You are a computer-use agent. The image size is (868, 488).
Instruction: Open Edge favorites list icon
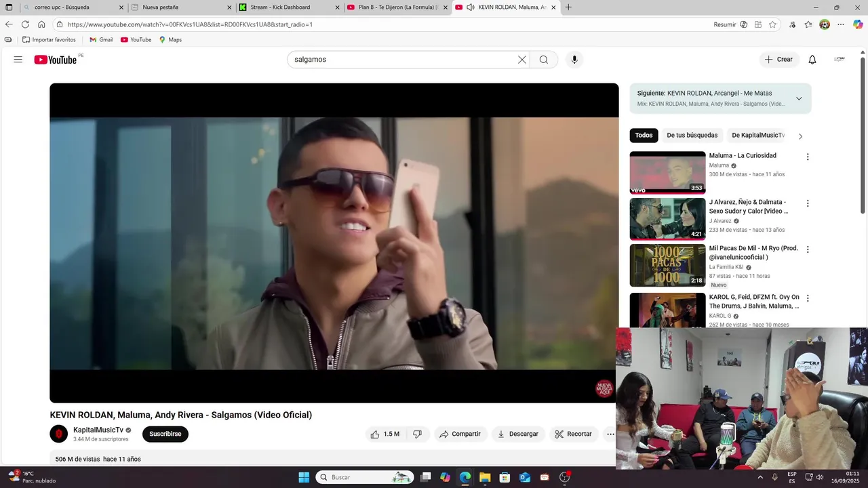pyautogui.click(x=808, y=24)
